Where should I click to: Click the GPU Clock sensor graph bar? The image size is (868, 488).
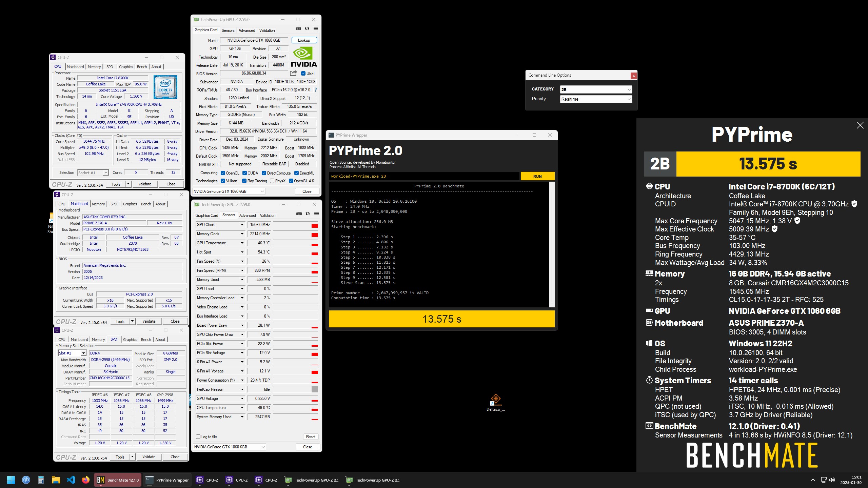tap(296, 225)
